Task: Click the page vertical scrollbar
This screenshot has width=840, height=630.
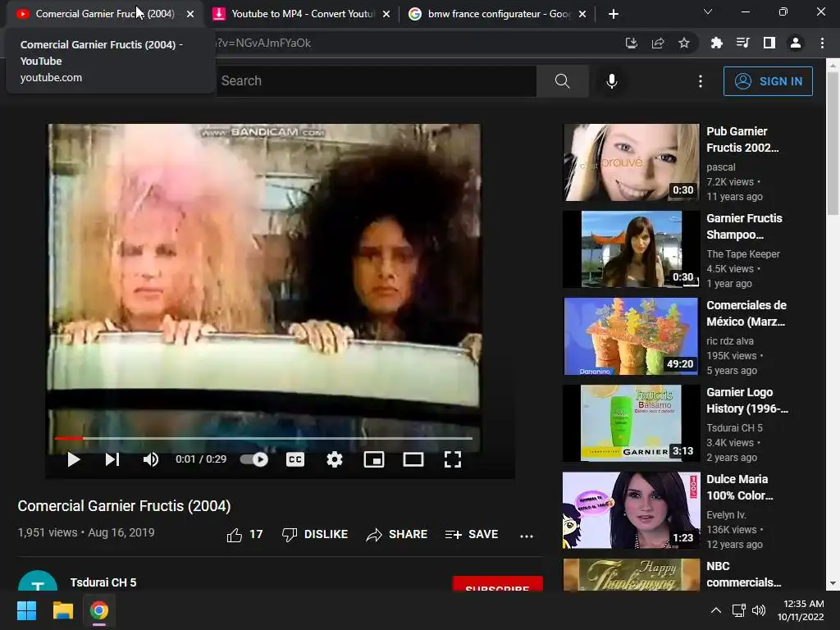Action: point(833,144)
